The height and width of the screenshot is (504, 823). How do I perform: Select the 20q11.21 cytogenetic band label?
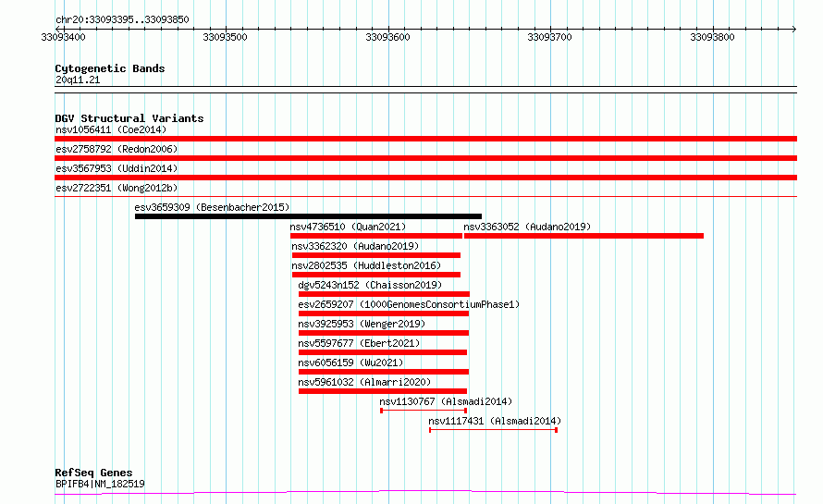coord(78,80)
